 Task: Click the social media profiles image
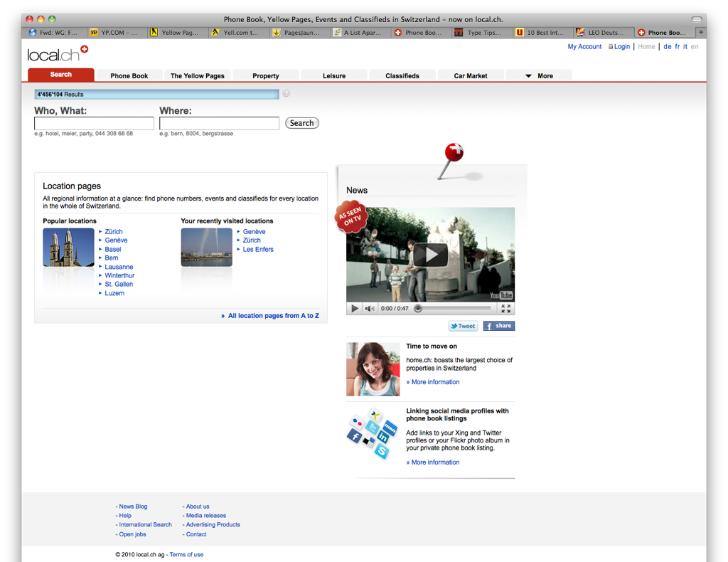tap(372, 433)
